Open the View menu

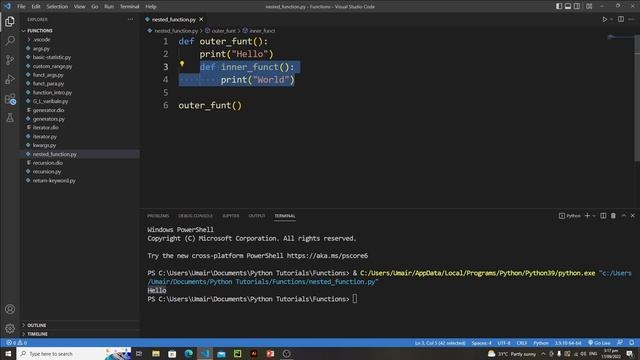point(79,6)
